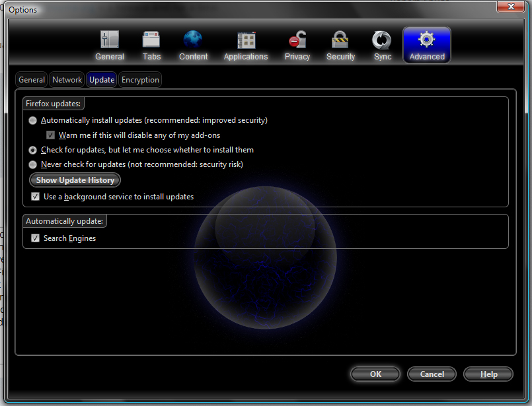Open the Privacy padlock icon
The width and height of the screenshot is (532, 406).
coord(297,41)
